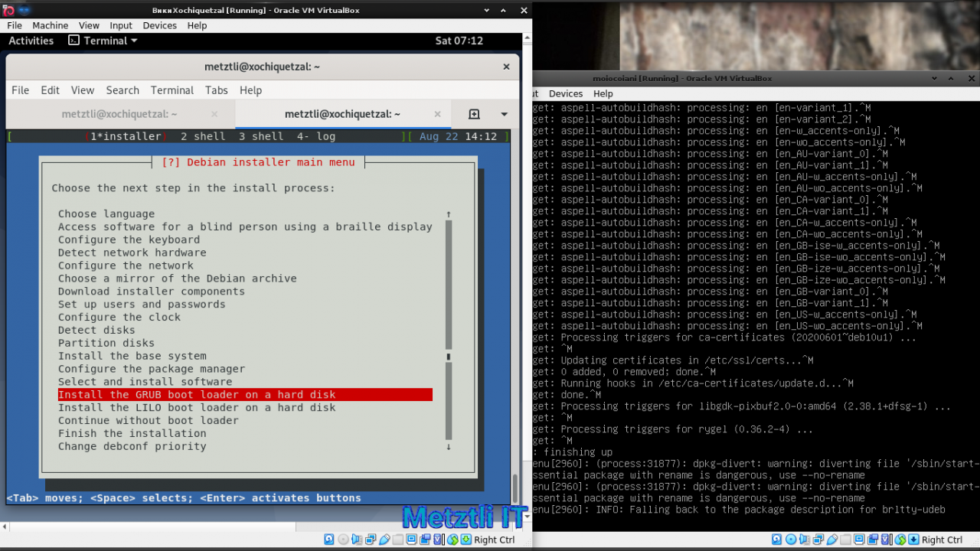Click shared folders icon in Xochiquetzal status bar
This screenshot has height=551, width=980.
pos(398,540)
